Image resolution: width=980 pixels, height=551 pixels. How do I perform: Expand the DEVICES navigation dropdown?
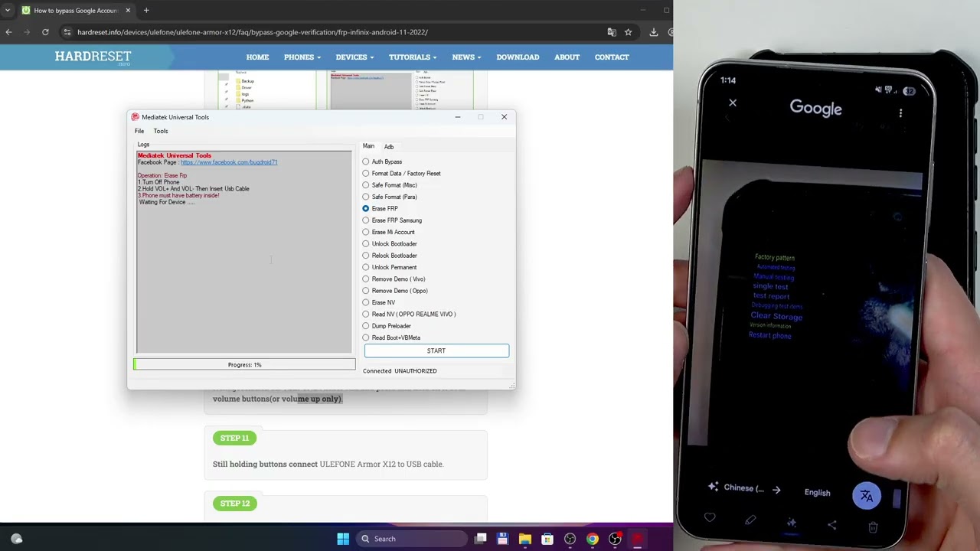tap(354, 57)
